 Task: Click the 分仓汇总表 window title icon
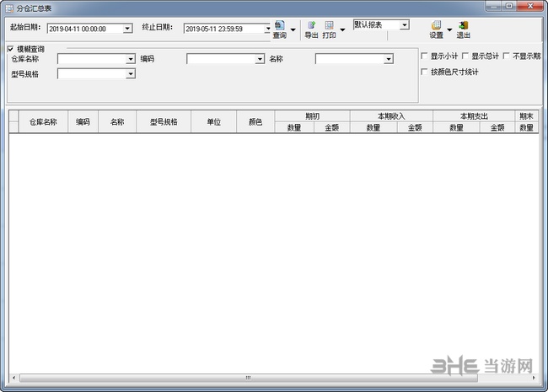pyautogui.click(x=9, y=8)
